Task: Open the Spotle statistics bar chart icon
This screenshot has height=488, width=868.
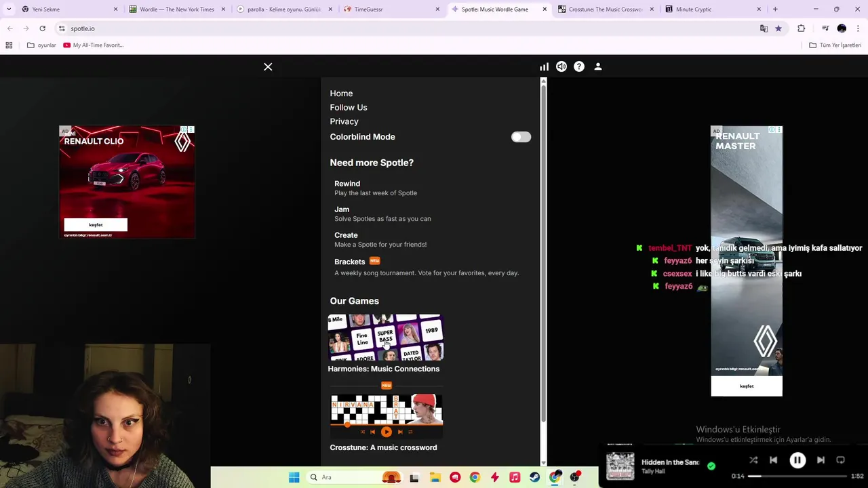Action: point(544,66)
